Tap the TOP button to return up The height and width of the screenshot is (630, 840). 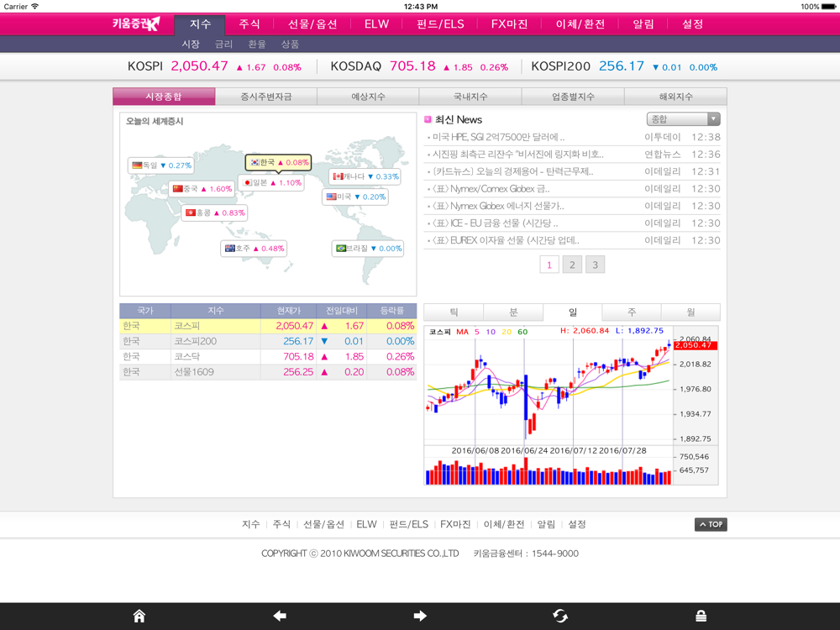click(x=711, y=524)
